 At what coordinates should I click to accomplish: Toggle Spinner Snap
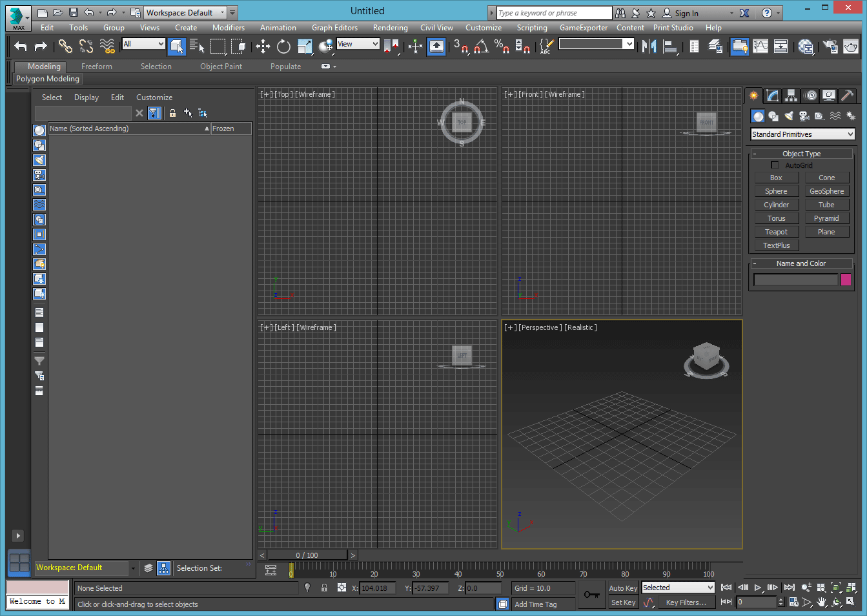click(x=523, y=46)
